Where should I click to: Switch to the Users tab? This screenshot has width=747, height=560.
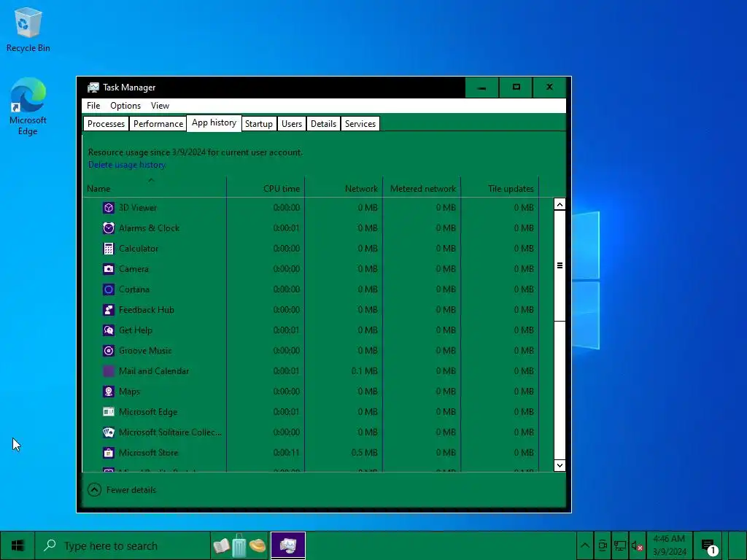[292, 124]
